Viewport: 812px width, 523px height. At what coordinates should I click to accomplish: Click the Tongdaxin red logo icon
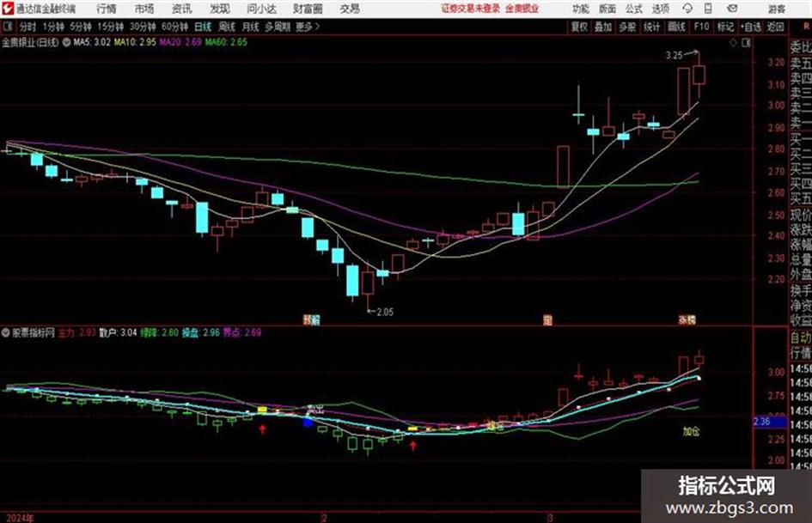tap(8, 9)
